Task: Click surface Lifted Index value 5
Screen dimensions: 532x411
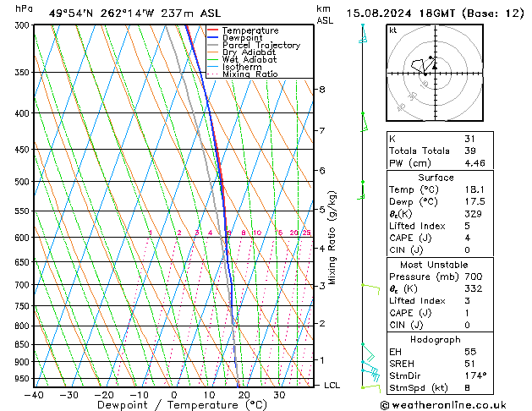Action: [x=467, y=226]
